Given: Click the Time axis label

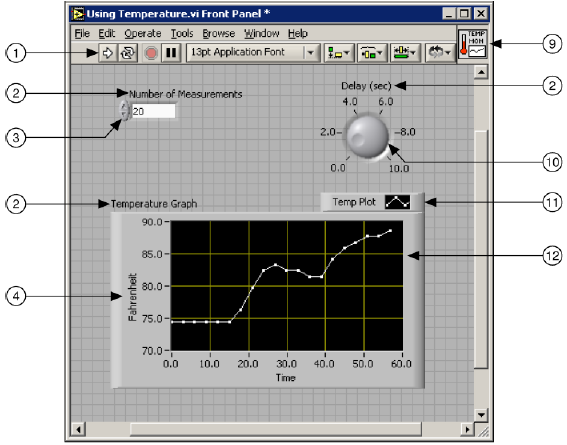Looking at the screenshot, I should click(x=286, y=378).
